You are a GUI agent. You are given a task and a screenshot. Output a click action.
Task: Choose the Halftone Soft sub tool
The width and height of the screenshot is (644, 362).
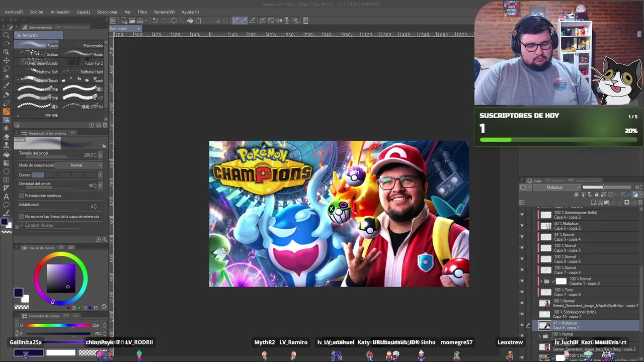point(37,71)
